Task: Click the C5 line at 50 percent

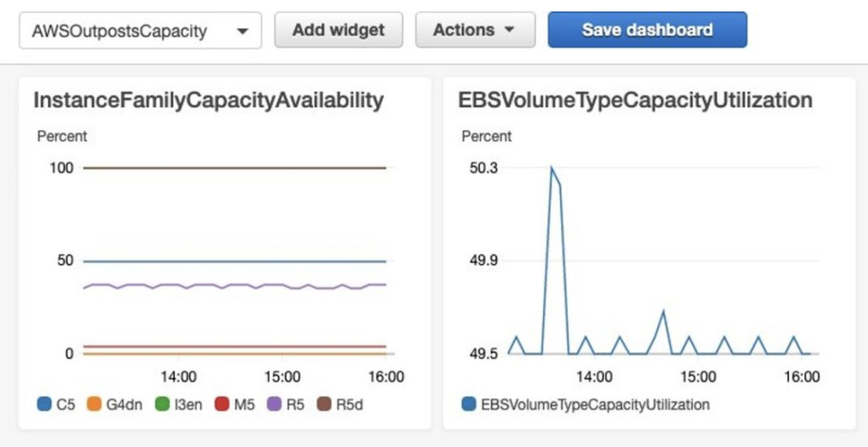Action: pyautogui.click(x=234, y=261)
